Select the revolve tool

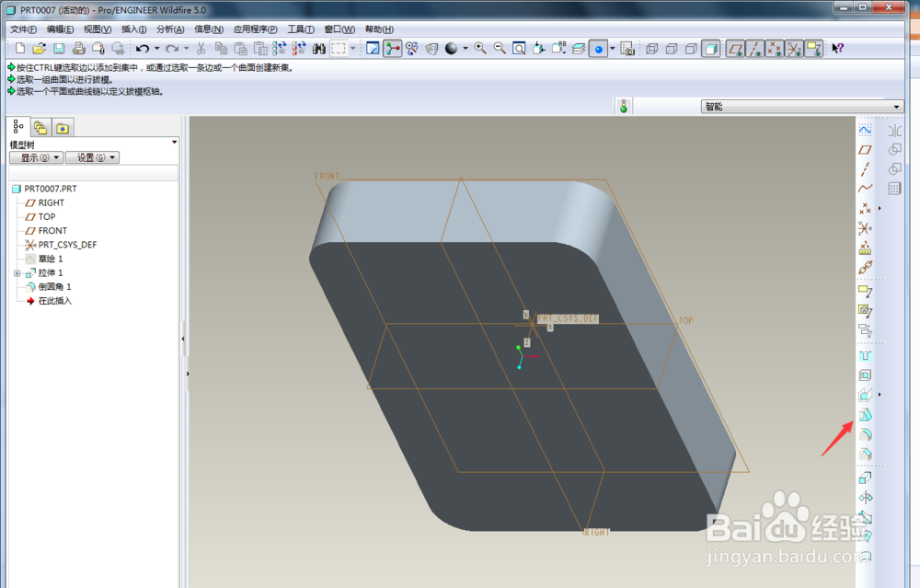(865, 498)
